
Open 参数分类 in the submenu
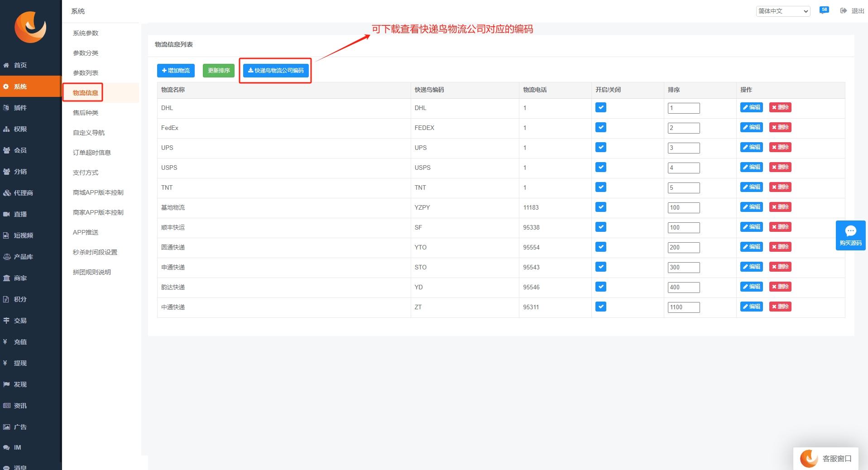point(86,53)
